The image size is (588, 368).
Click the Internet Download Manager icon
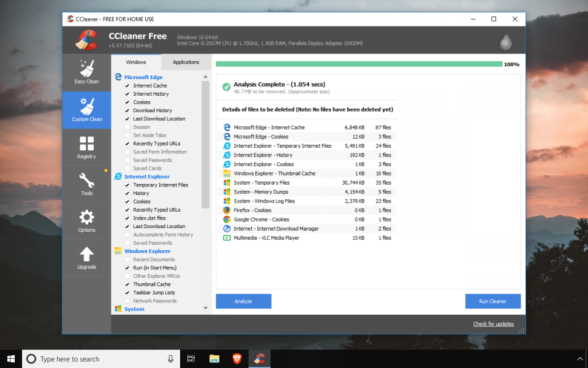point(227,229)
